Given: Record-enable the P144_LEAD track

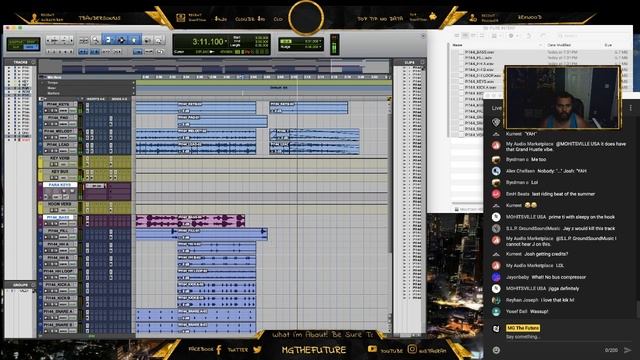Looking at the screenshot, I should point(46,151).
